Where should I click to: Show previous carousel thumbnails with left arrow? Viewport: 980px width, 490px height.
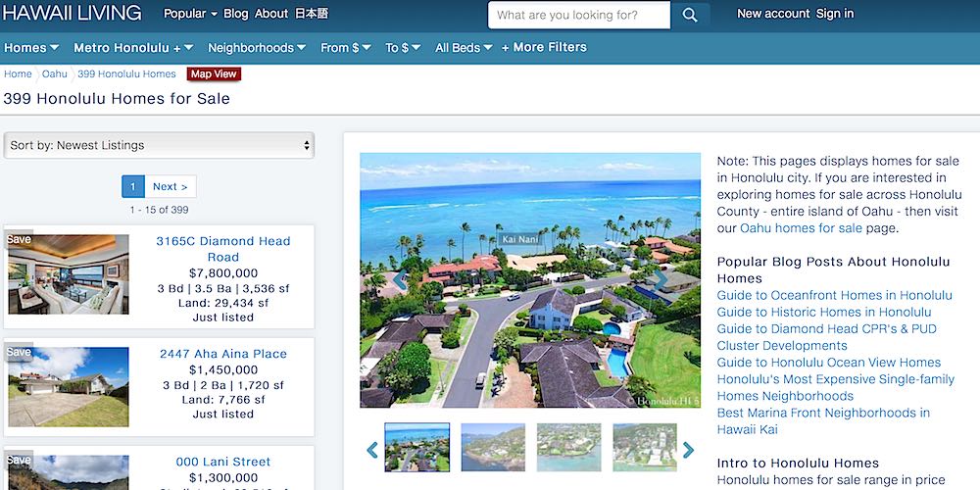tap(372, 450)
